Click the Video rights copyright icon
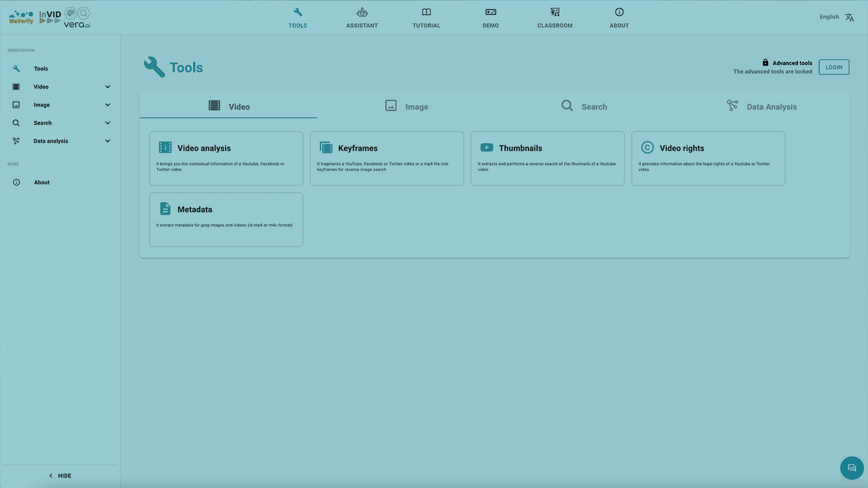Image resolution: width=868 pixels, height=488 pixels. (x=647, y=147)
